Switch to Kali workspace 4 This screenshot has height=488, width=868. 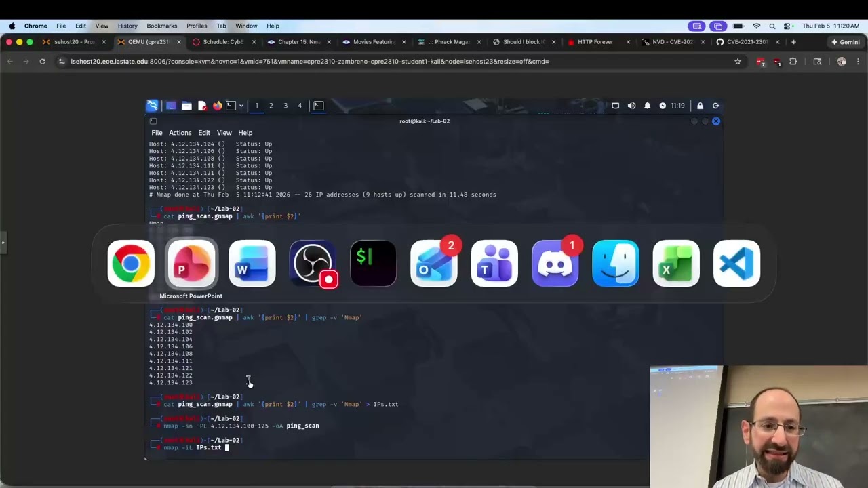click(300, 106)
